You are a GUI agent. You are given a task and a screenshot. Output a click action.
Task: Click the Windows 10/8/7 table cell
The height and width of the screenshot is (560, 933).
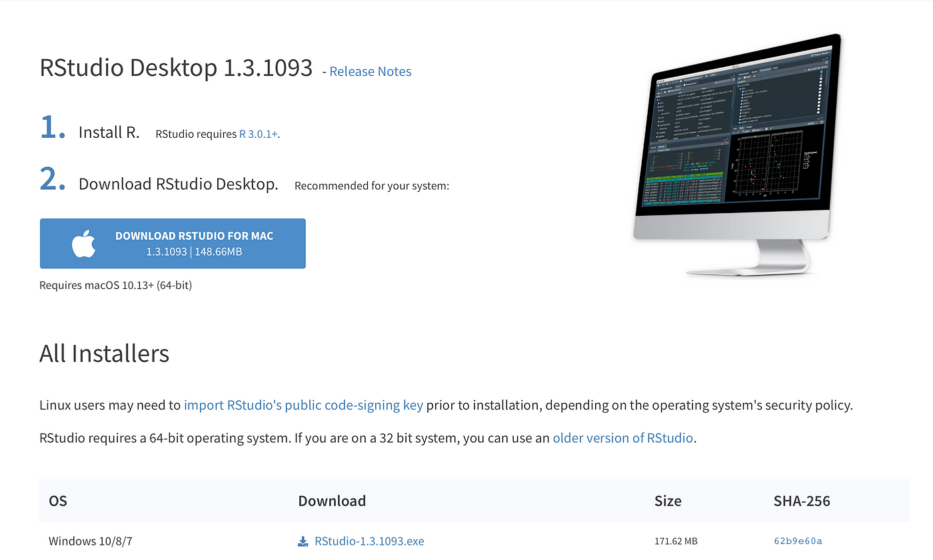coord(91,541)
